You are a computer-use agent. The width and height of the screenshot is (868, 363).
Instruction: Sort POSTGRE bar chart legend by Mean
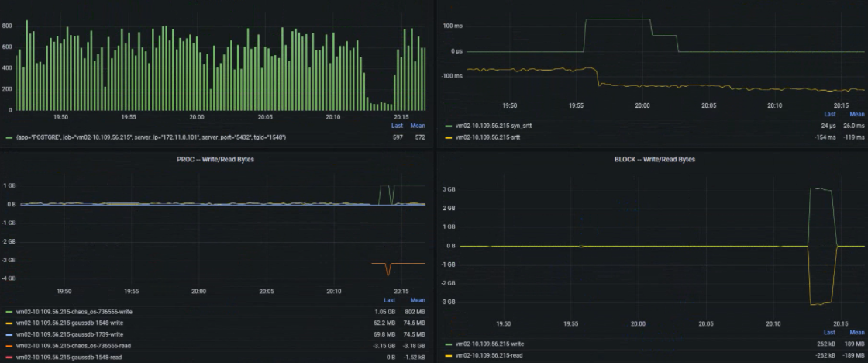[418, 126]
